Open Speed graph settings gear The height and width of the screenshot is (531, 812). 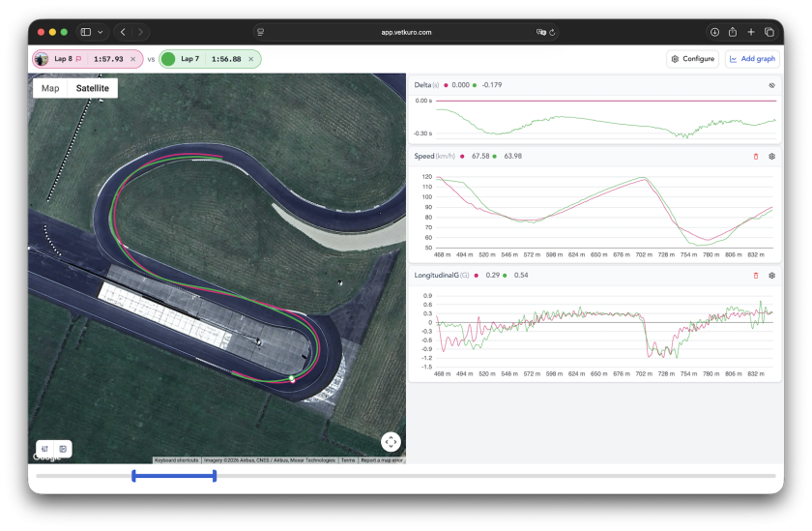tap(771, 156)
